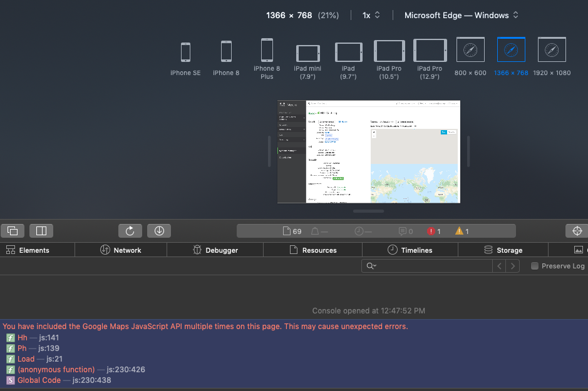Open the Microsoft Edge — Windows user agent dropdown
588x391 pixels.
[461, 15]
